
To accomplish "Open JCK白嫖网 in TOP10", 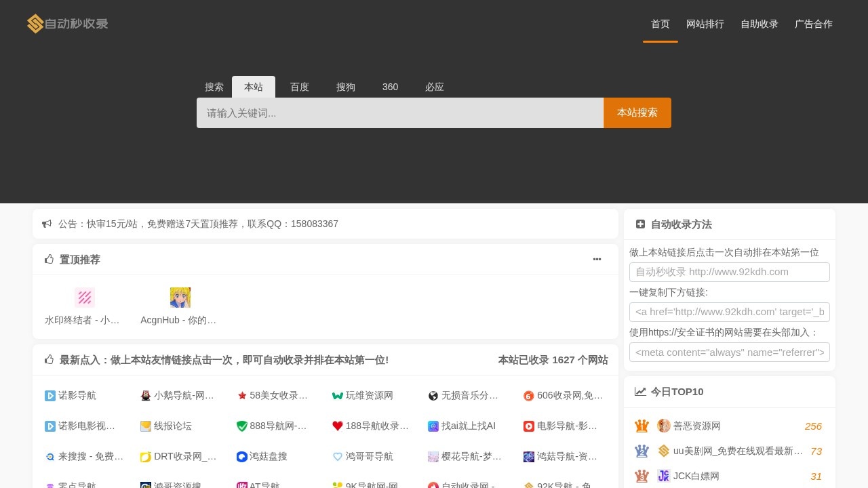I will tap(696, 476).
